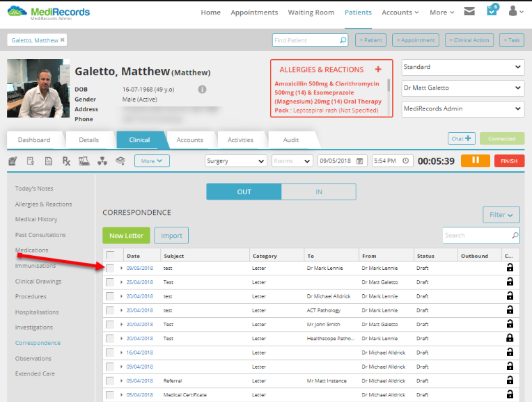Open the MediRecords Admin practice dropdown
Viewport: 532px width, 402px height.
463,108
